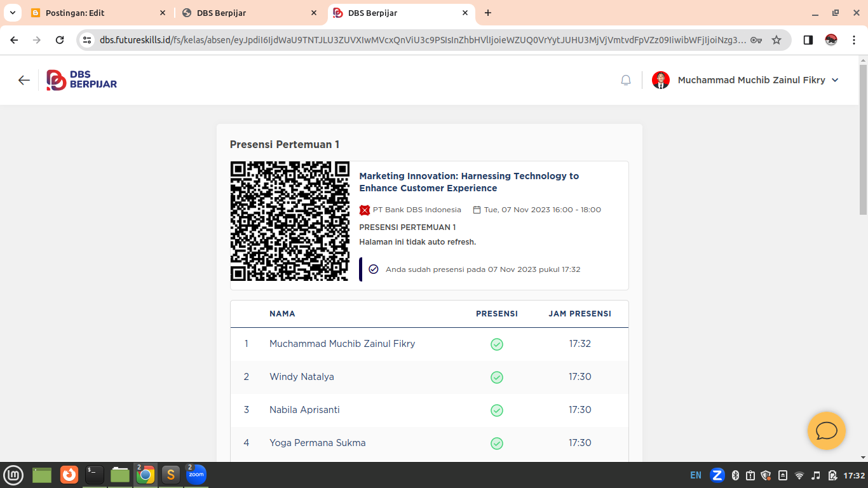Click the presence checkmark for Windy Natalya
The image size is (868, 488).
(x=497, y=377)
